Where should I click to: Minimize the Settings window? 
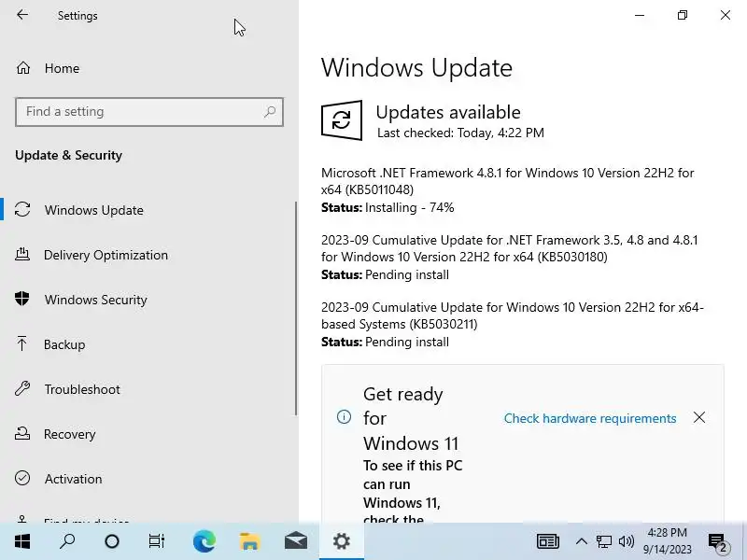[640, 15]
